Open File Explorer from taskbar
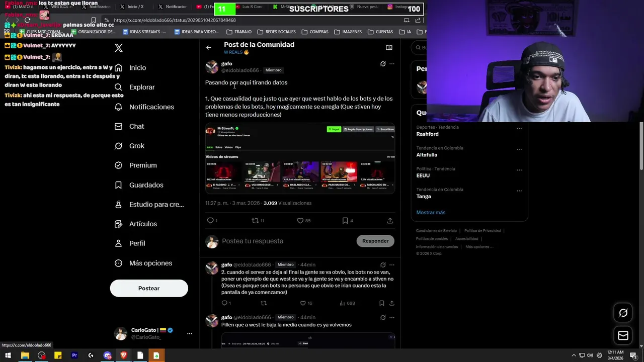The width and height of the screenshot is (644, 362). (25, 355)
